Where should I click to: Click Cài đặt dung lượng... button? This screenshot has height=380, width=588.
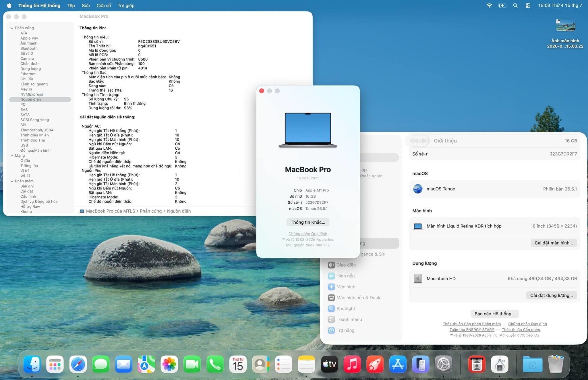(x=551, y=296)
